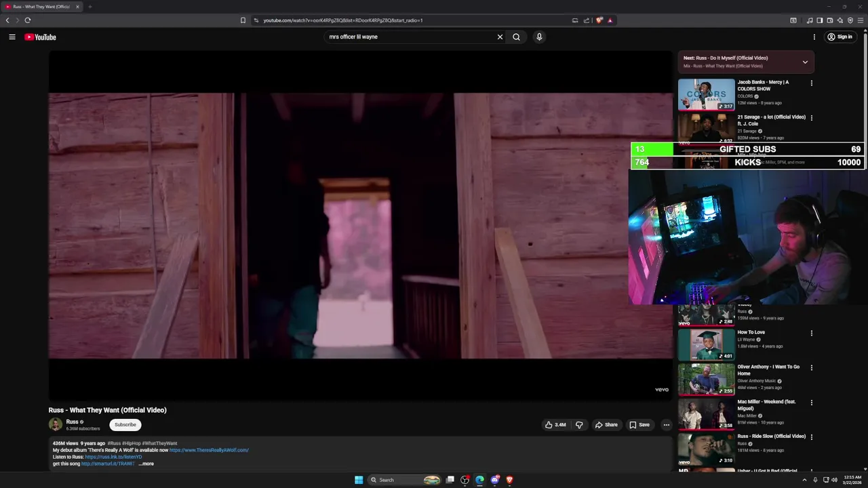Reload the current page
868x488 pixels.
point(28,20)
